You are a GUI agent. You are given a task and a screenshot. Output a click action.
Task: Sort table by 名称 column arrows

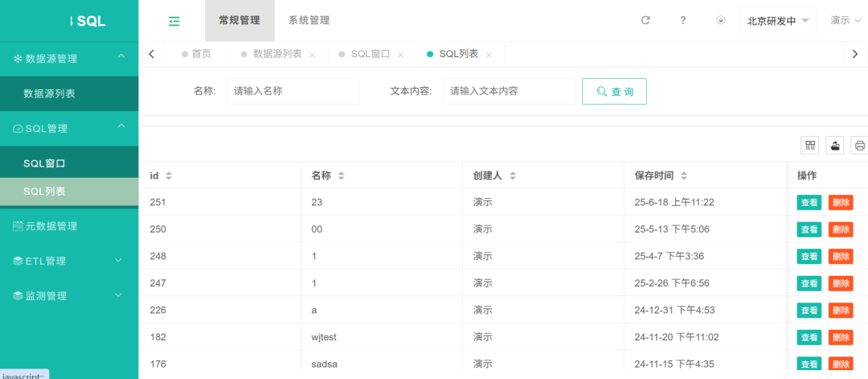342,175
